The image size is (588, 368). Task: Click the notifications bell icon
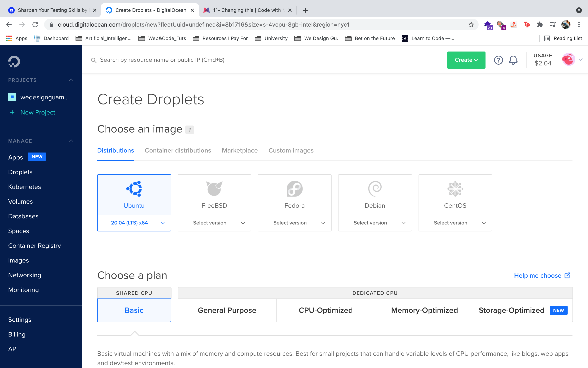point(513,60)
